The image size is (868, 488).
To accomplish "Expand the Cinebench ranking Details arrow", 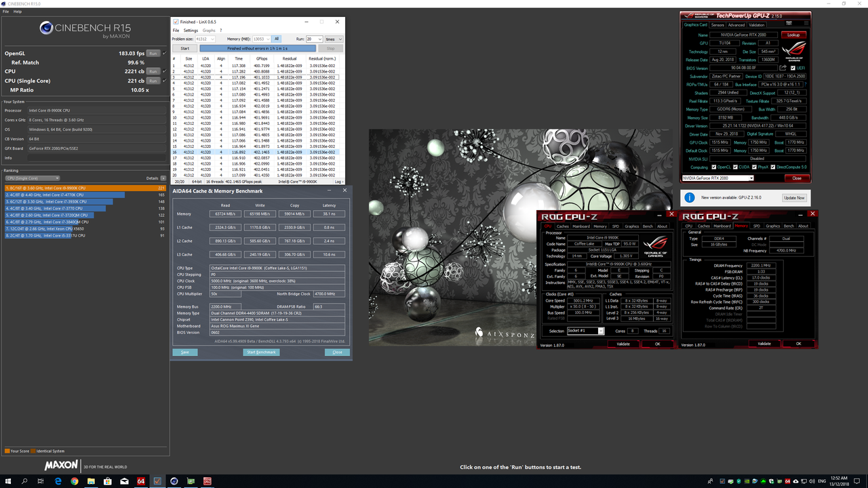I will (163, 178).
